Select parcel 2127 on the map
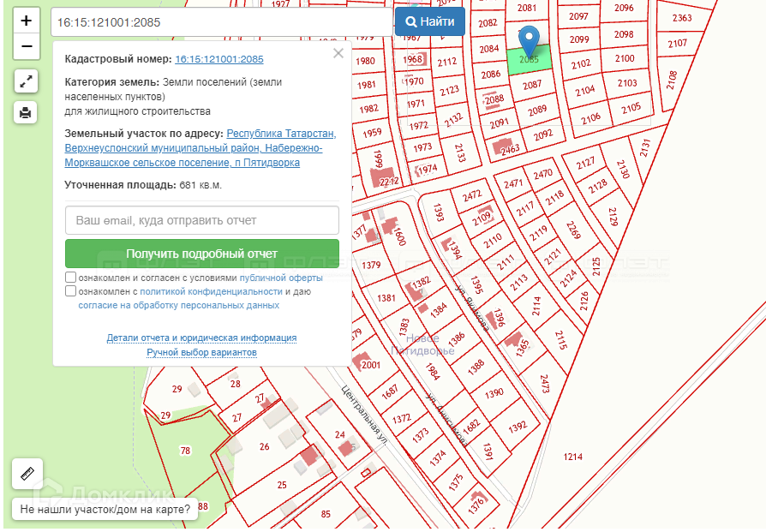 click(585, 163)
